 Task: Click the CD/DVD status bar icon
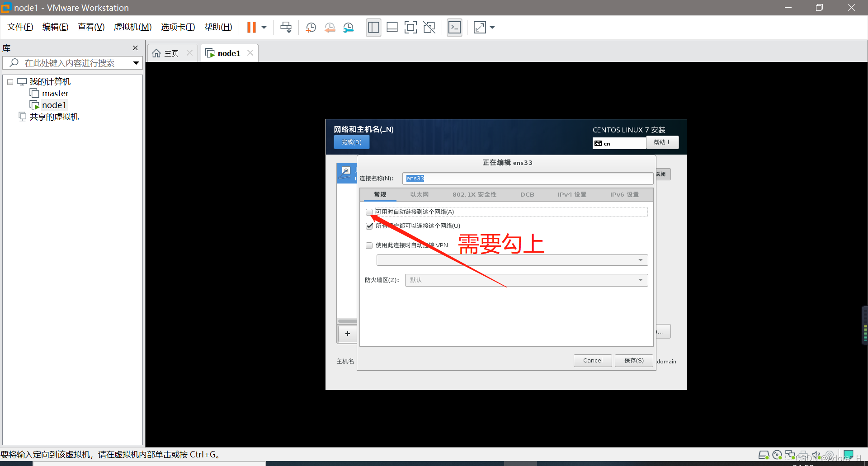[x=777, y=455]
